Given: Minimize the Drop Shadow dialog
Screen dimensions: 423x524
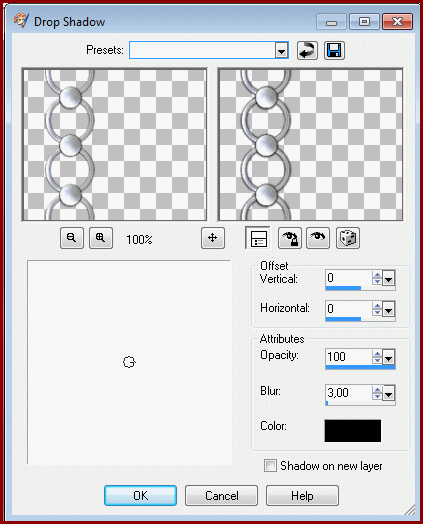Looking at the screenshot, I should click(x=331, y=22).
